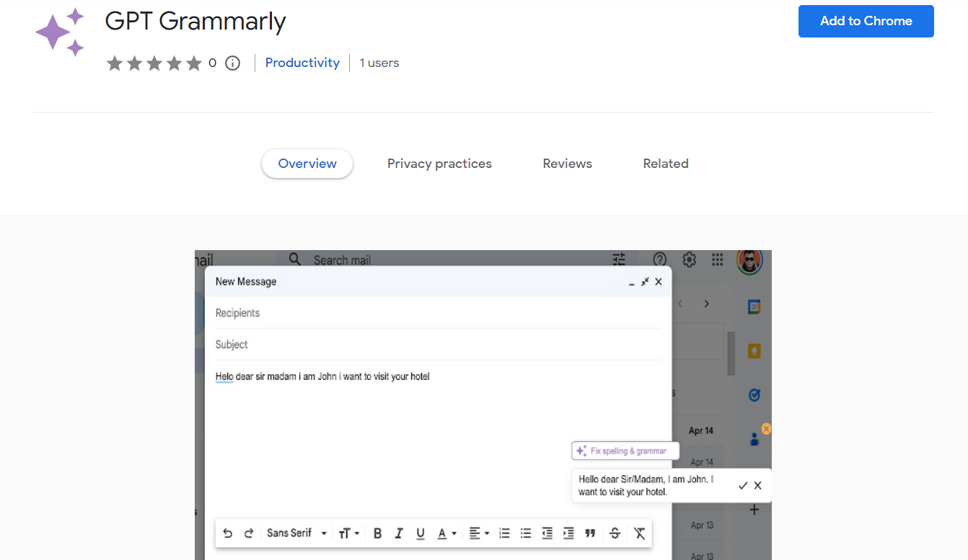The image size is (968, 560).
Task: Click the rating info icon
Action: pyautogui.click(x=232, y=63)
